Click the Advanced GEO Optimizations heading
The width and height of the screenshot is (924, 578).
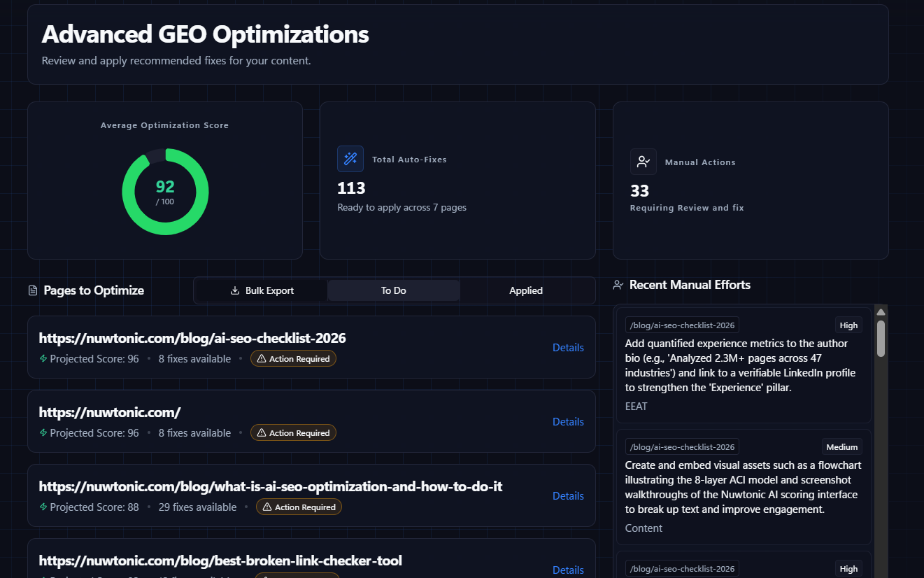[205, 34]
